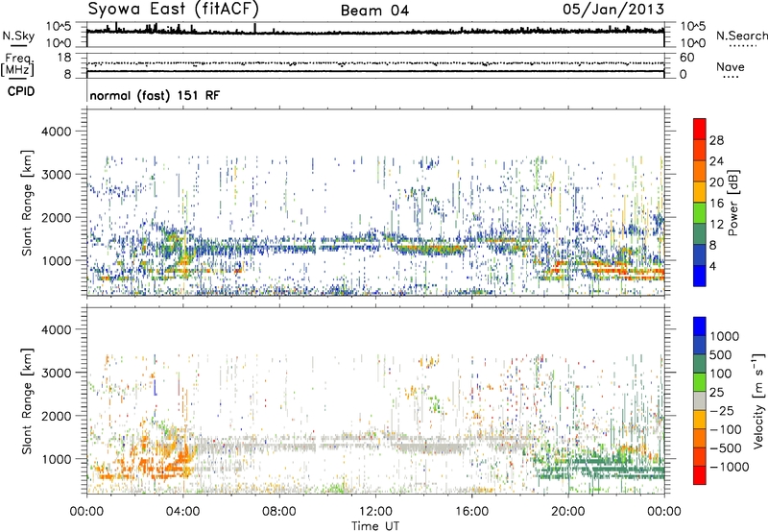The width and height of the screenshot is (768, 532).
Task: Click the "normal (fast) 151 RF" text
Action: click(x=155, y=95)
